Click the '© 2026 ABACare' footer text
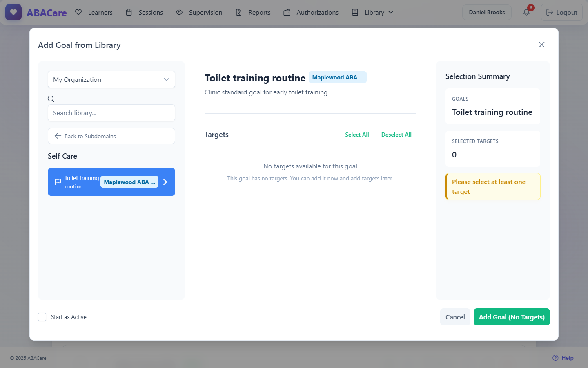 point(28,358)
